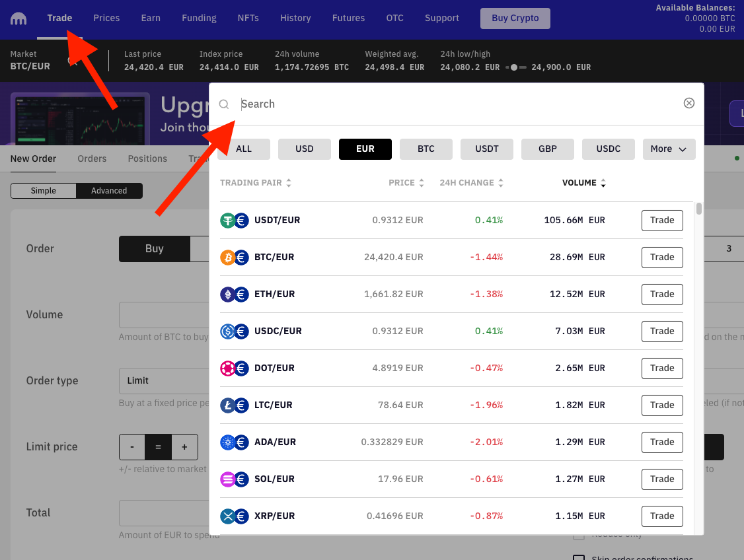Click the trading chart banner thumbnail
The width and height of the screenshot is (744, 560).
[80, 119]
